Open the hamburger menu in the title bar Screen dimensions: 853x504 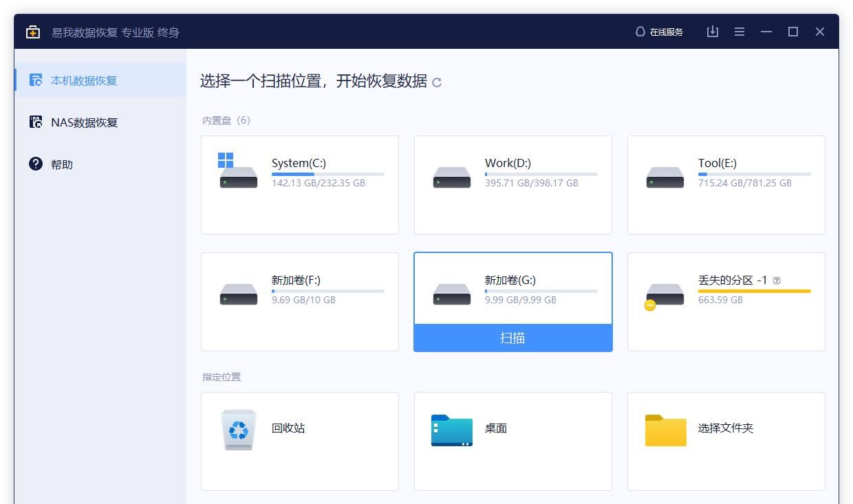(x=739, y=32)
